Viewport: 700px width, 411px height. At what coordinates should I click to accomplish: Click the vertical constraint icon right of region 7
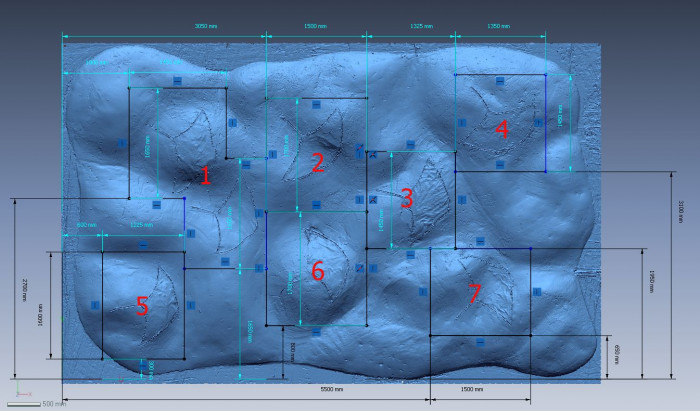(537, 292)
